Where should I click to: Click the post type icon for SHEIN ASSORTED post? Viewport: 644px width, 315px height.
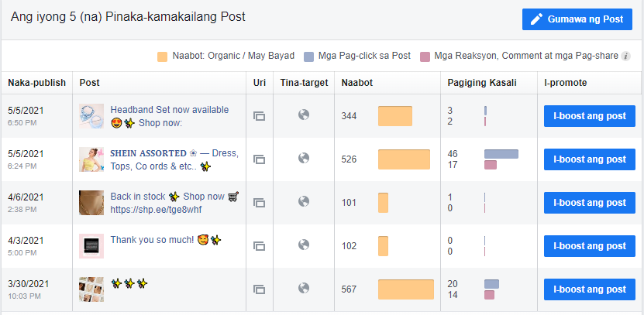coord(259,159)
